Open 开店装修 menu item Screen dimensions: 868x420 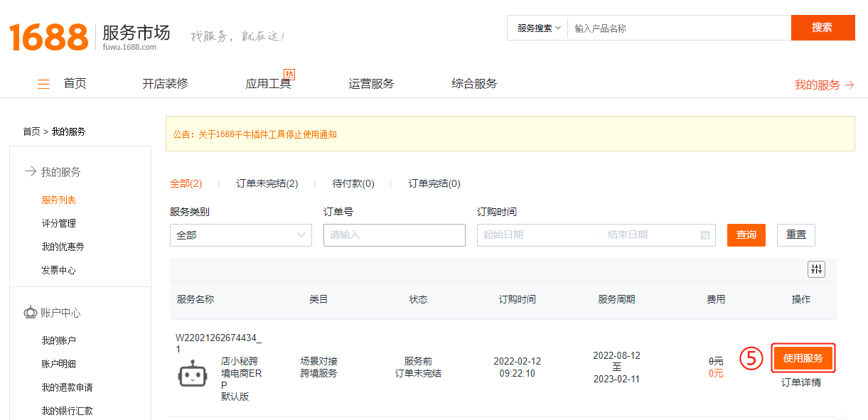(165, 84)
